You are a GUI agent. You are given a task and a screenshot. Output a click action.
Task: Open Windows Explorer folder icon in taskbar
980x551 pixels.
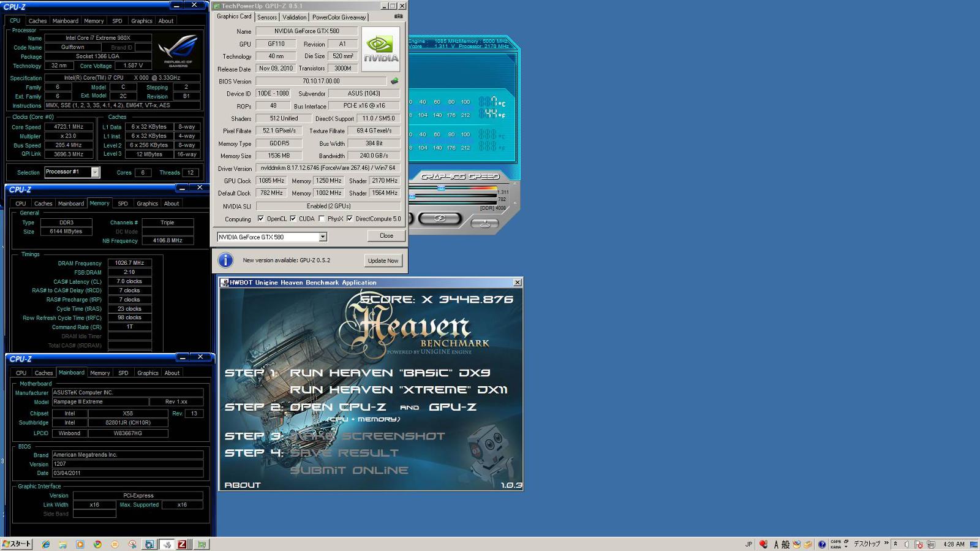pyautogui.click(x=63, y=544)
